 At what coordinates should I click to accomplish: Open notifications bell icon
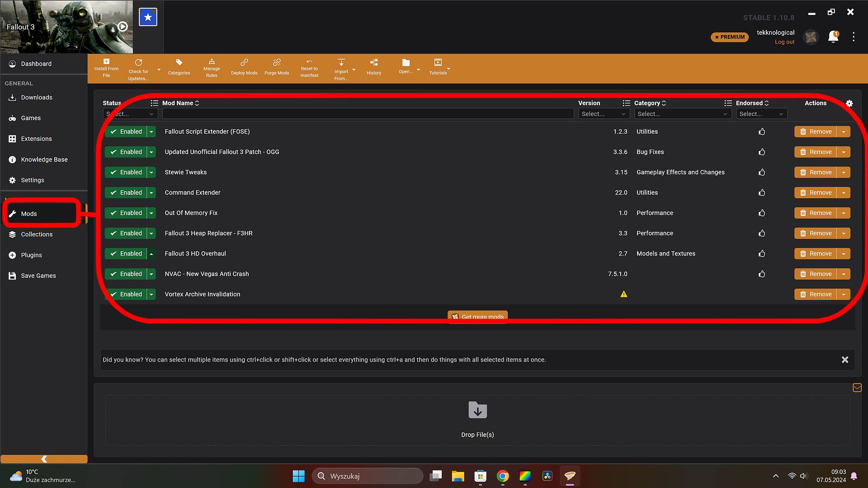[x=833, y=37]
